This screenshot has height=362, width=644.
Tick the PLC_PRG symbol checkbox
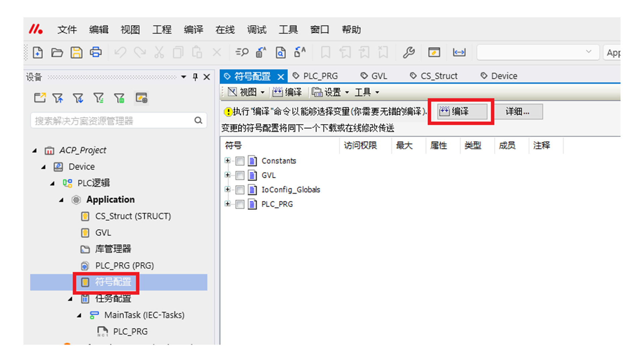tap(240, 204)
